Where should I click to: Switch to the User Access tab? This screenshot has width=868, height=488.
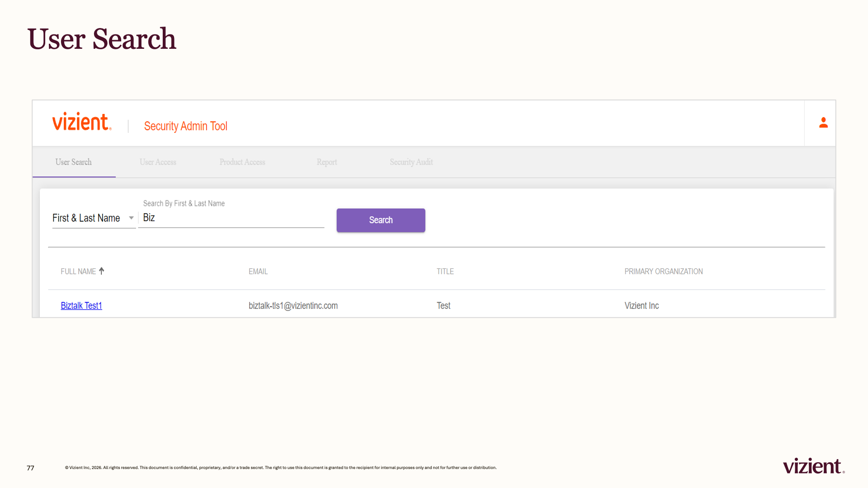(x=158, y=162)
